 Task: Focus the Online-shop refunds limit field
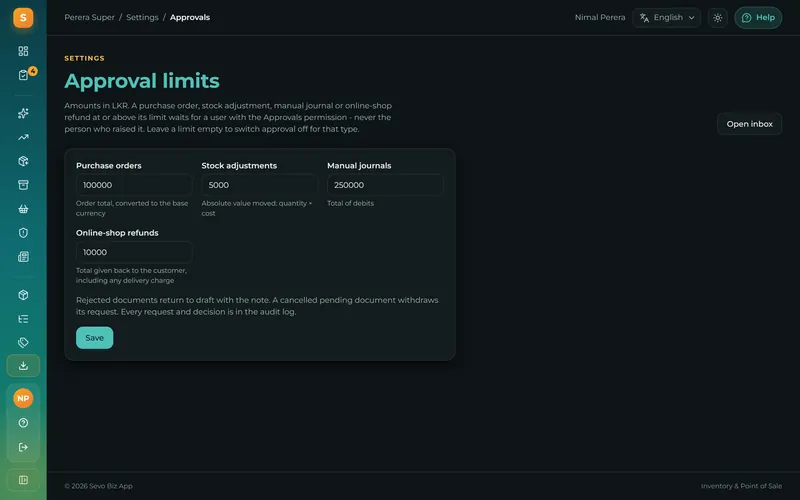[x=134, y=253]
